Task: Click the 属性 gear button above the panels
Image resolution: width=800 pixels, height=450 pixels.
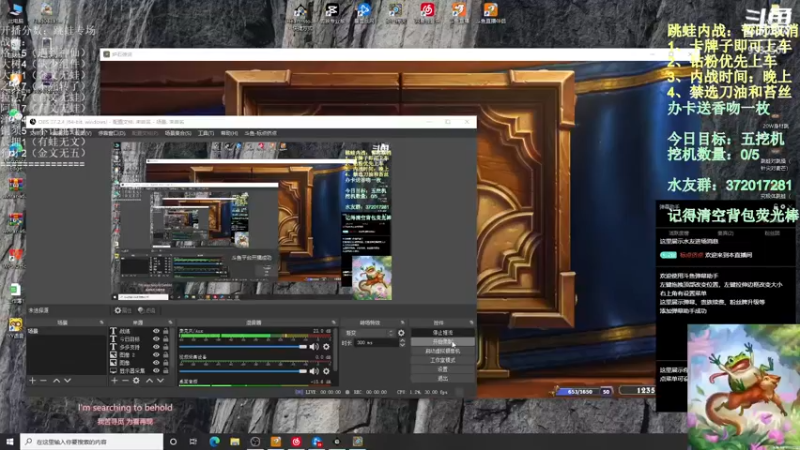Action: point(123,310)
